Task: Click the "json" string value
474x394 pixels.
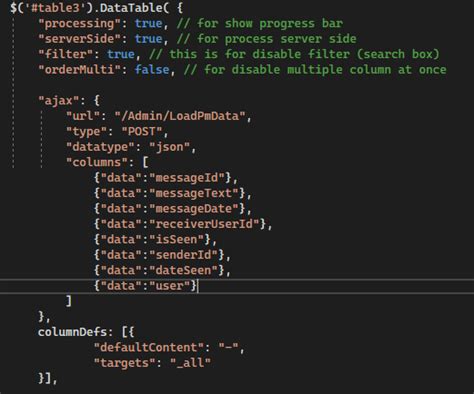Action: (169, 147)
